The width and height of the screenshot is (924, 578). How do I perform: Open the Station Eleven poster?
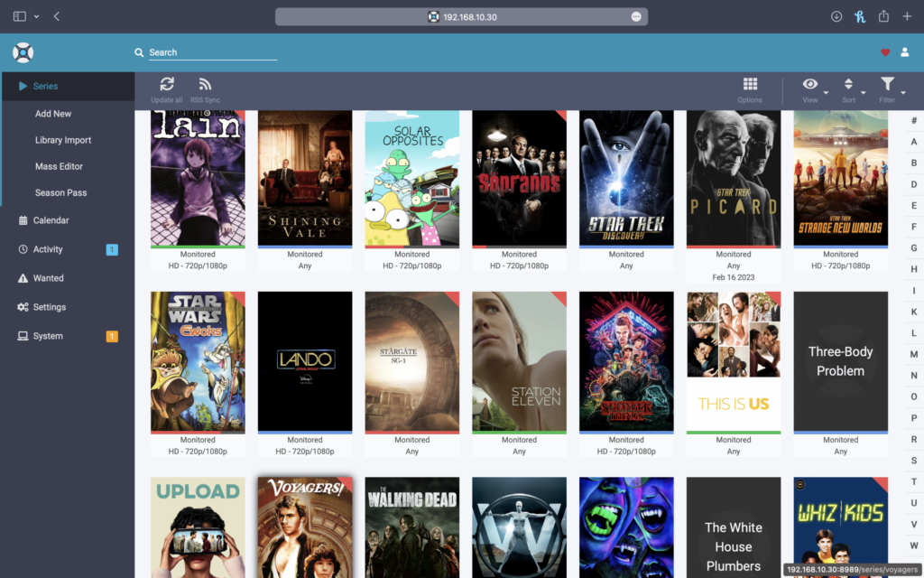point(519,361)
